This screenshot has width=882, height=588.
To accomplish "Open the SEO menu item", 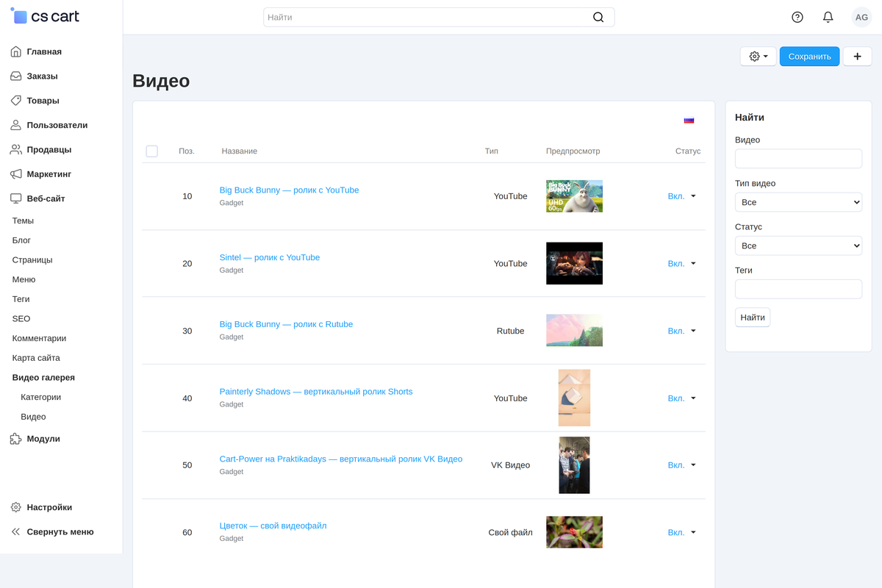I will click(21, 319).
